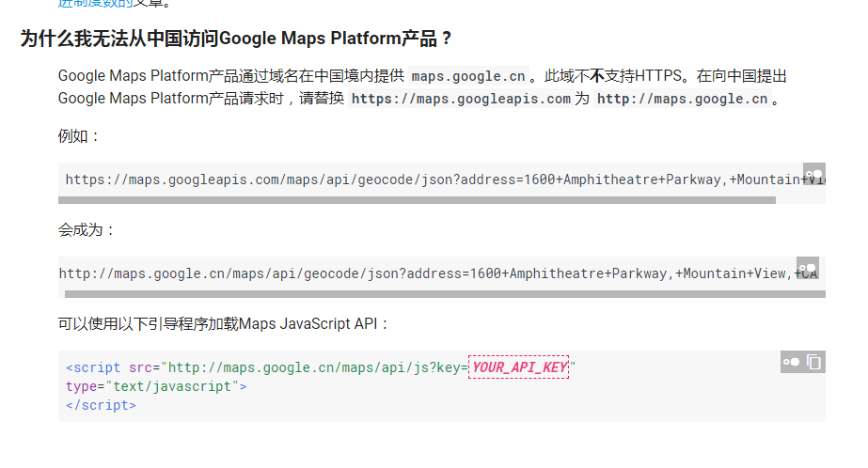Viewport: 868px width, 468px height.
Task: Click the closing </script> tag
Action: (x=101, y=405)
